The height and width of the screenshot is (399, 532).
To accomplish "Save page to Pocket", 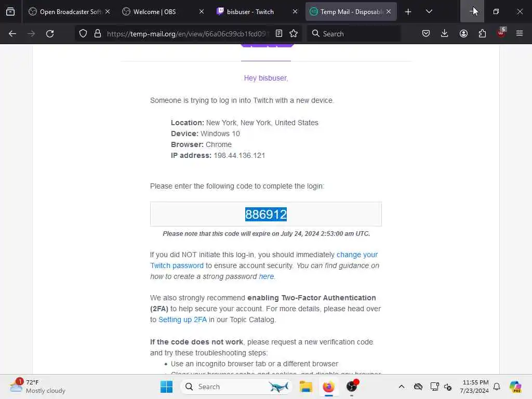I will click(426, 34).
